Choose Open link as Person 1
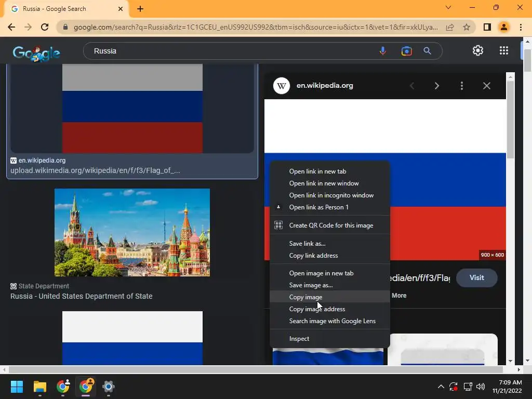The height and width of the screenshot is (399, 532). pos(330,207)
